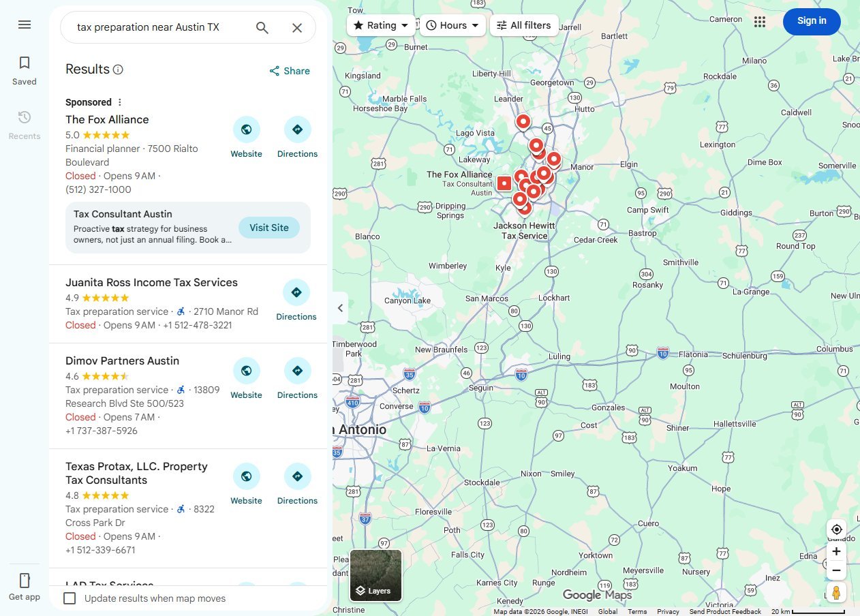The height and width of the screenshot is (616, 860).
Task: Open the hamburger main menu
Action: 25,25
